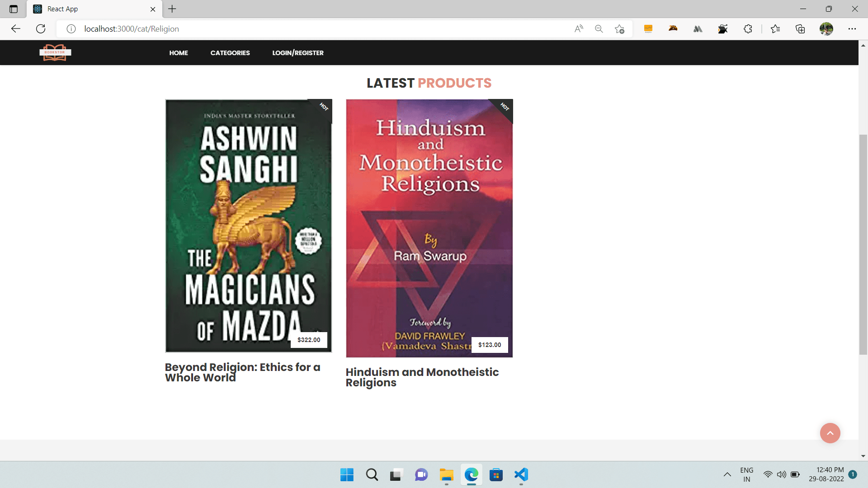
Task: Show hidden system tray icons
Action: (727, 474)
